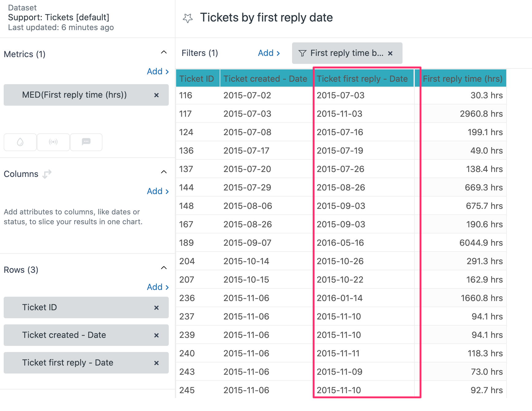Collapse the Rows section
This screenshot has width=532, height=411.
pos(164,268)
